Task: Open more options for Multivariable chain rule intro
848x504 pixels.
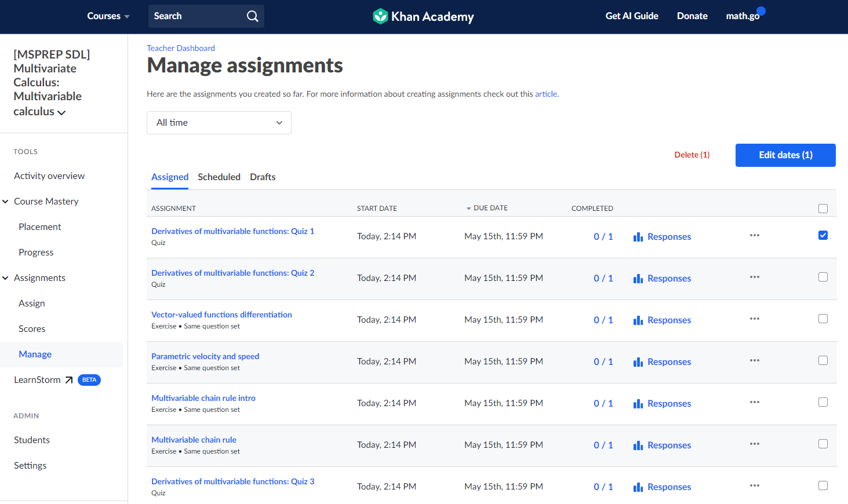Action: (x=754, y=402)
